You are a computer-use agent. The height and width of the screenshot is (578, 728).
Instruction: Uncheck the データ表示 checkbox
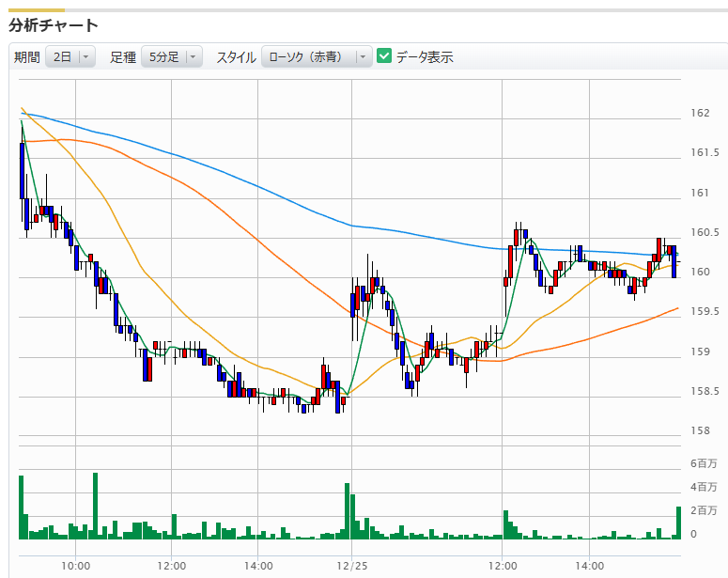click(384, 56)
